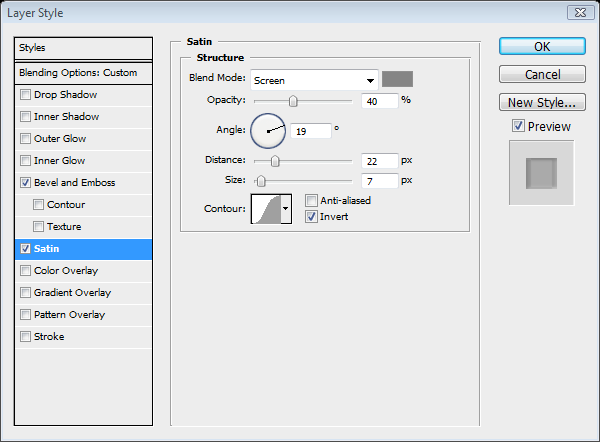Click the Opacity slider handle

click(x=293, y=100)
